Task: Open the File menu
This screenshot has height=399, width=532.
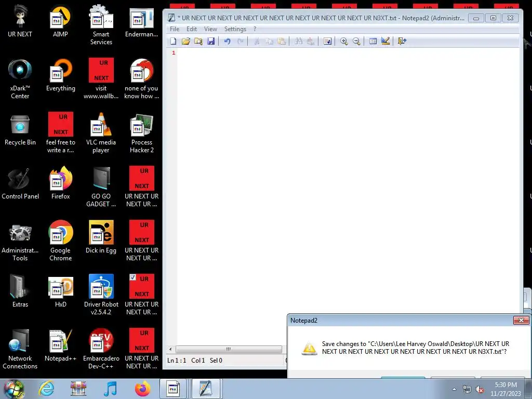Action: tap(175, 29)
